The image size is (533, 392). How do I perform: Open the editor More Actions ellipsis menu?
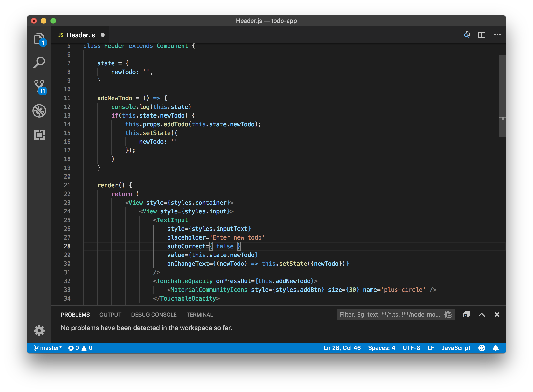click(497, 35)
